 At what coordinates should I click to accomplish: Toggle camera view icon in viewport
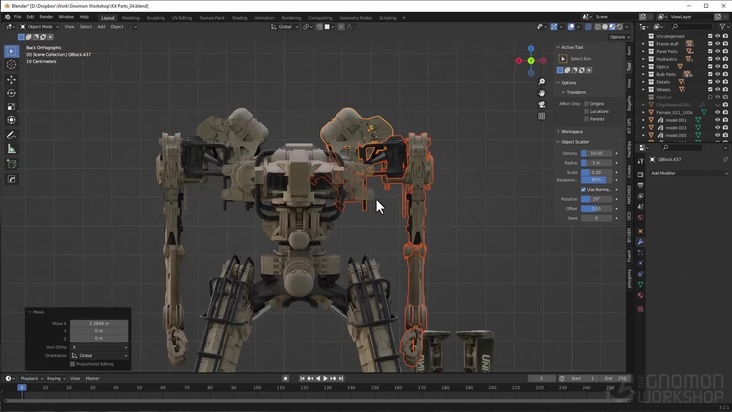(x=542, y=105)
